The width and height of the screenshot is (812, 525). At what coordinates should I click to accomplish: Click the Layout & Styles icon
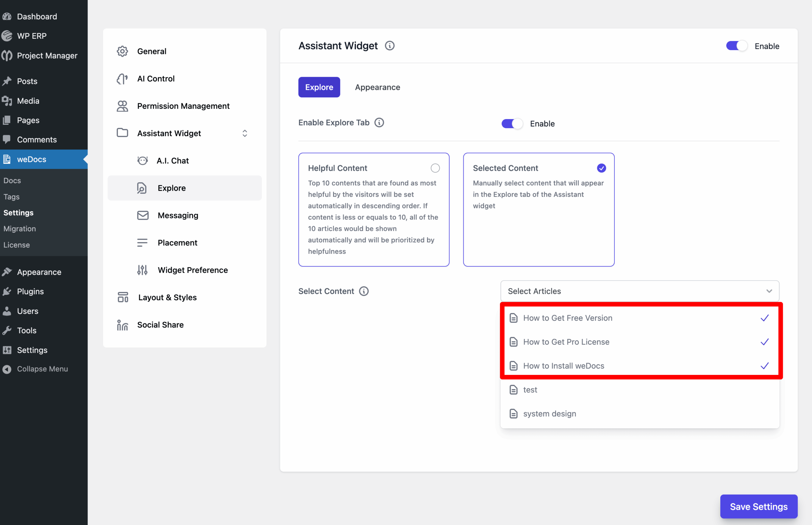[x=123, y=297]
